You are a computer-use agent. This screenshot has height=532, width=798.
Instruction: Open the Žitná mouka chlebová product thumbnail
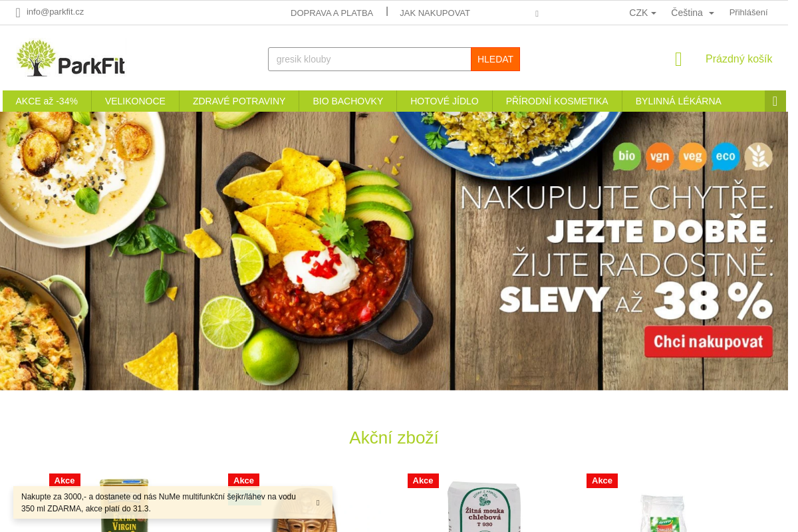(x=484, y=505)
